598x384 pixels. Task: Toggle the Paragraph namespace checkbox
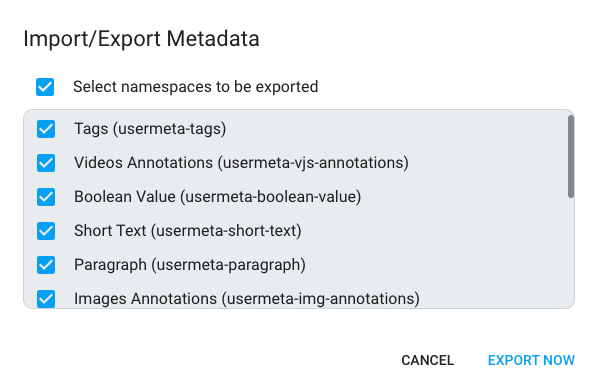(46, 265)
